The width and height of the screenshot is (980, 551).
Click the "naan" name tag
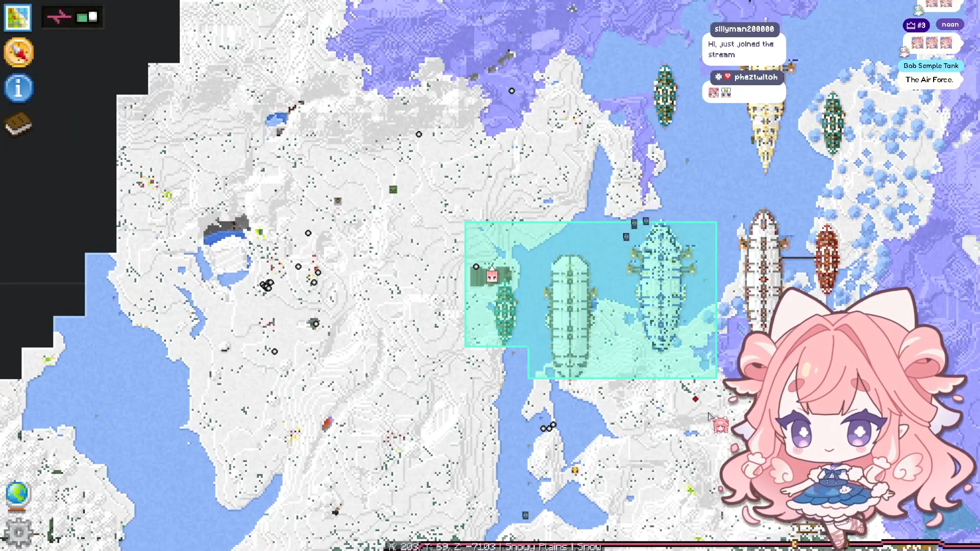[x=950, y=24]
